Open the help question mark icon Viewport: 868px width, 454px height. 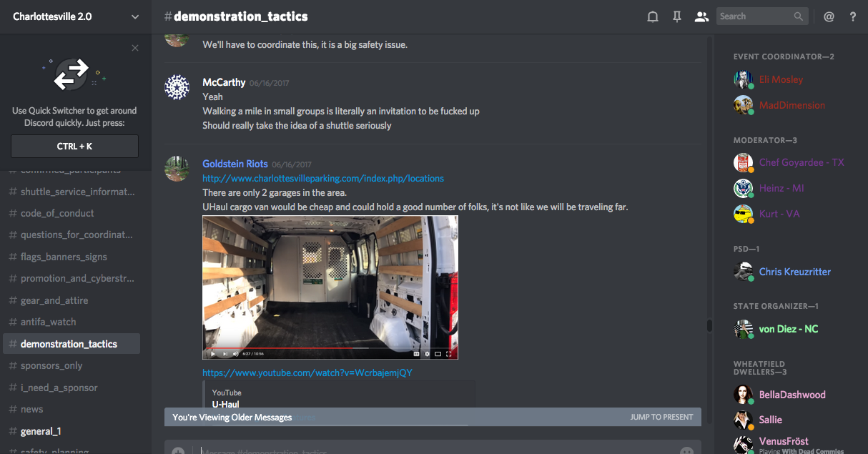coord(853,16)
